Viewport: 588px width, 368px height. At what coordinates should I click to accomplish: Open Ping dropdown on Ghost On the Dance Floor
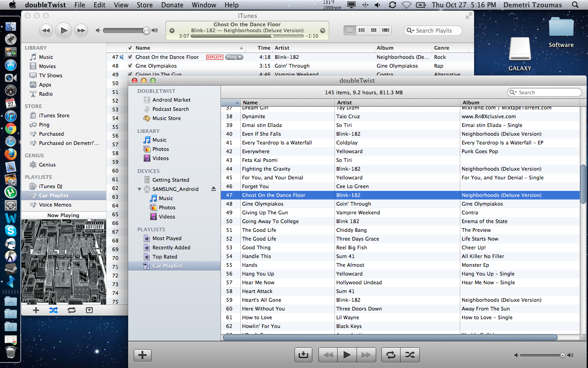(234, 57)
